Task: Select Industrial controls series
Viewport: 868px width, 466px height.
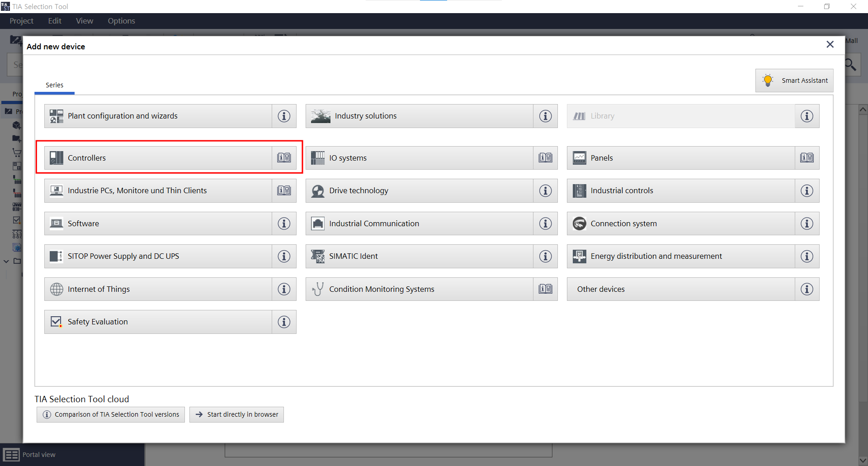Action: 681,190
